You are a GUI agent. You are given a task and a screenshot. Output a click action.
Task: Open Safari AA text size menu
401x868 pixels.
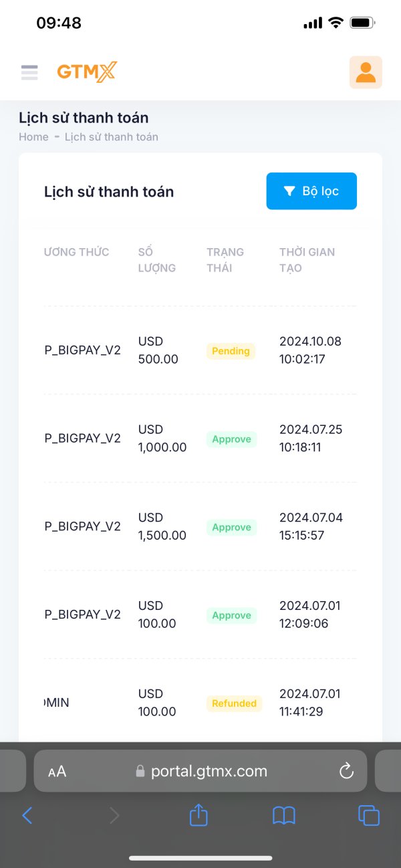[x=57, y=772]
